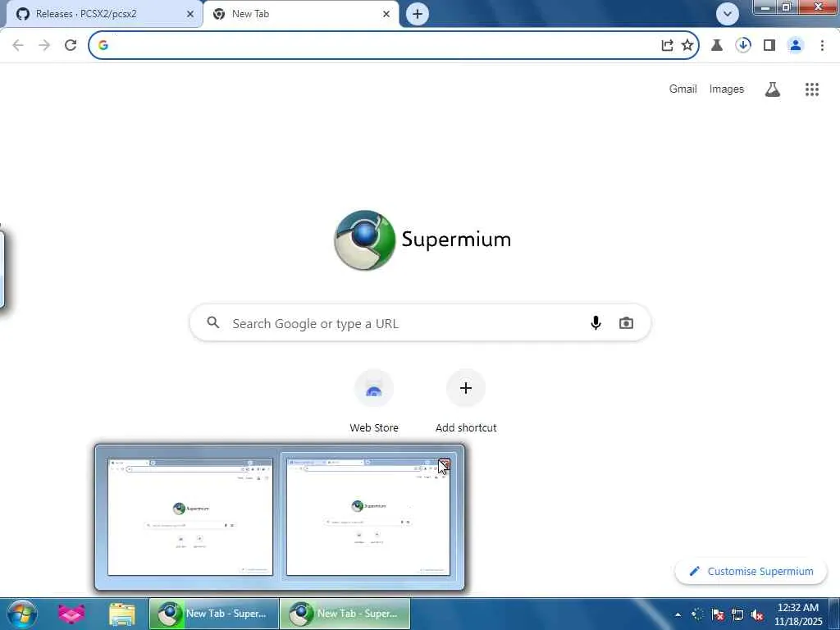Close the second preview thumbnail window
The height and width of the screenshot is (630, 840).
(445, 464)
